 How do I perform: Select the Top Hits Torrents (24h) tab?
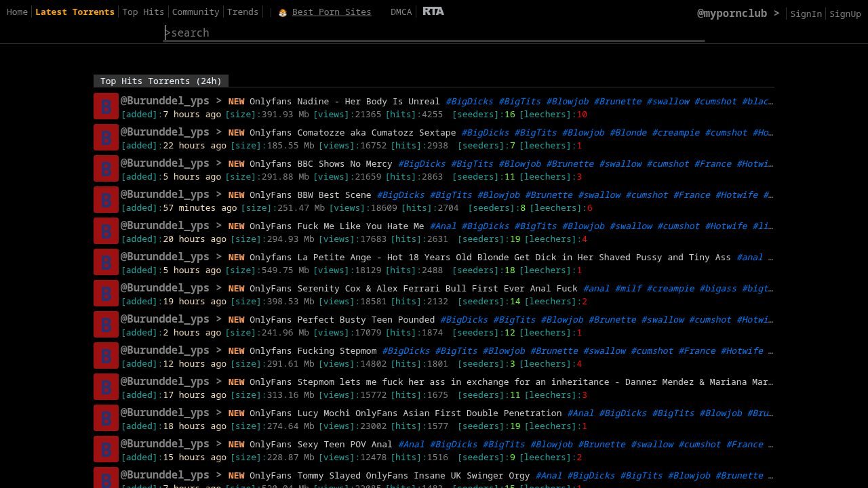(161, 81)
